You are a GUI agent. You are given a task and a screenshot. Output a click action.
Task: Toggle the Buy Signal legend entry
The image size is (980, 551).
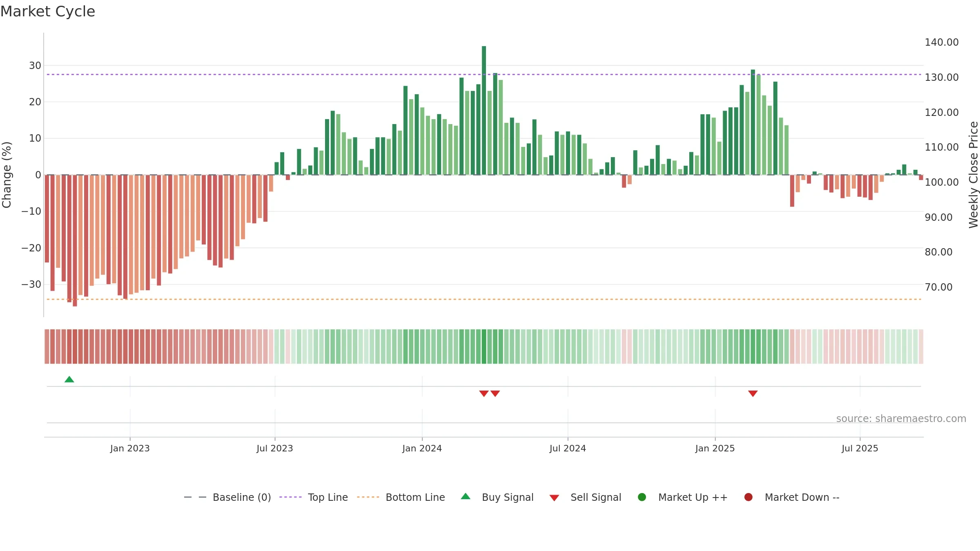tap(497, 497)
